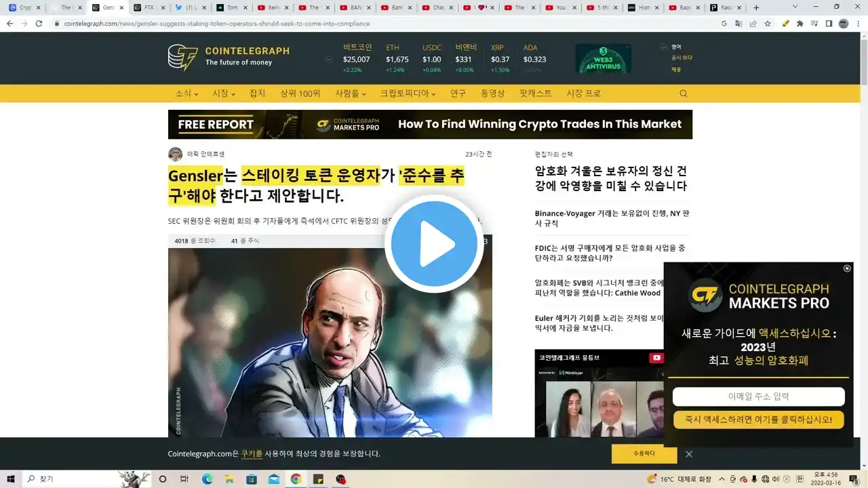
Task: Click the Cortana circle on taskbar
Action: click(x=162, y=479)
